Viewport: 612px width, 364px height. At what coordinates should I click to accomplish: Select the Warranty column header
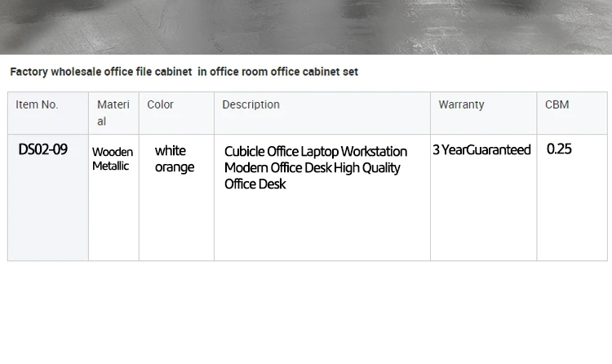click(x=461, y=104)
